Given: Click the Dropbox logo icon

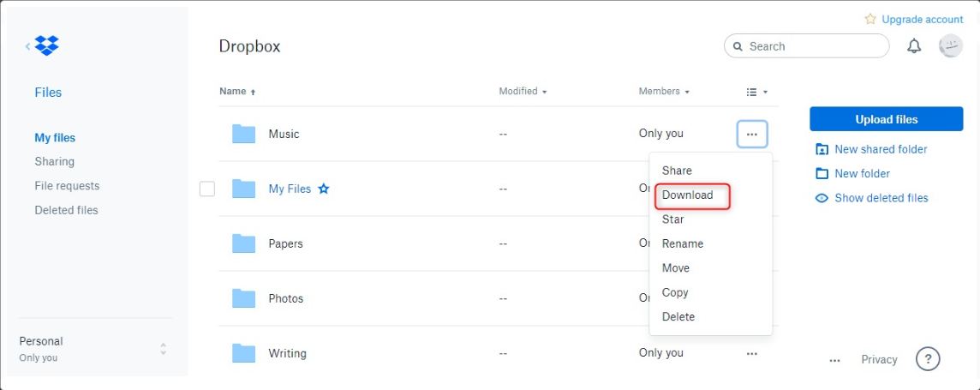Looking at the screenshot, I should click(x=46, y=46).
